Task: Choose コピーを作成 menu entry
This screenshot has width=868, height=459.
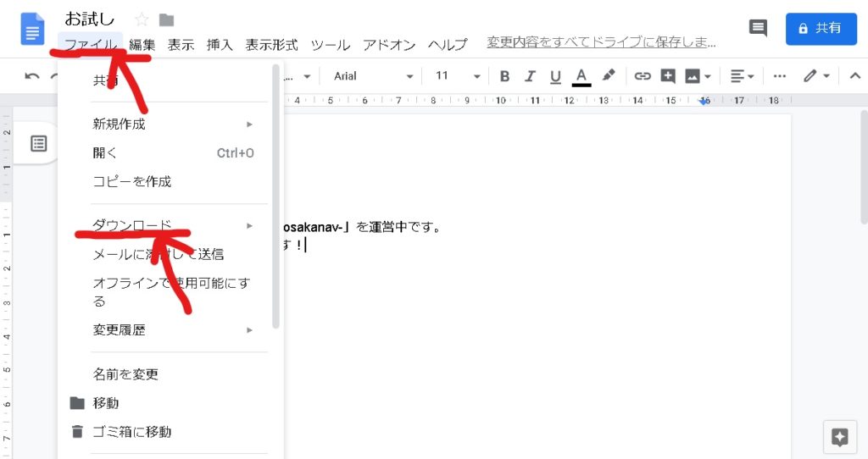Action: tap(171, 181)
